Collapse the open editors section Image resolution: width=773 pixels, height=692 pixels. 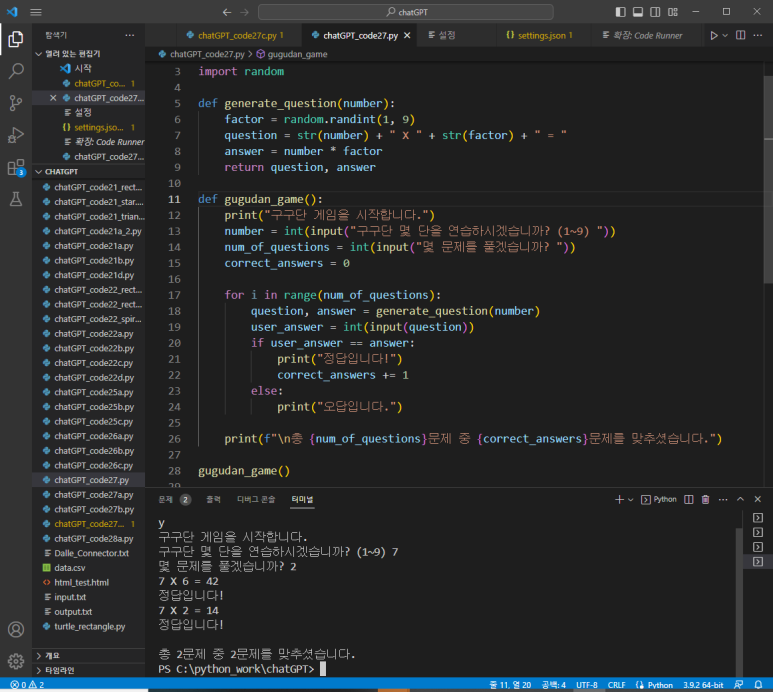89,54
